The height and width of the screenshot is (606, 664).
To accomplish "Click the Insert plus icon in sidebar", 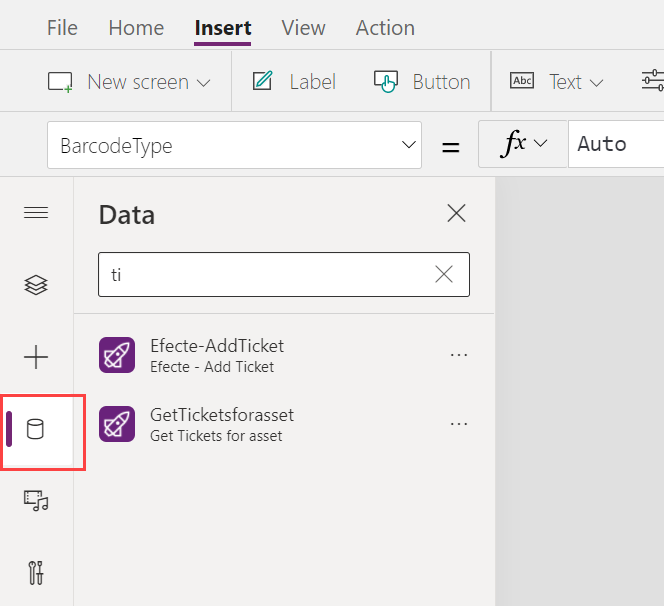I will (x=36, y=357).
